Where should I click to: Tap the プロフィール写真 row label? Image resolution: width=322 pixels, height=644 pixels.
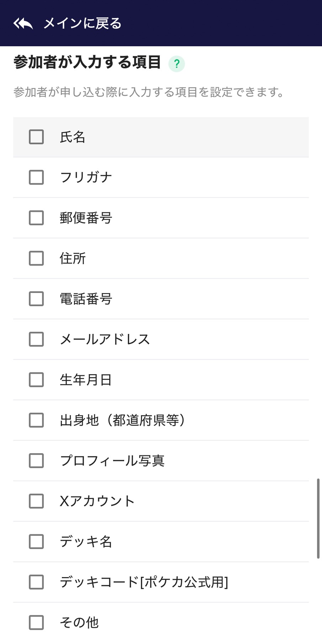(112, 461)
